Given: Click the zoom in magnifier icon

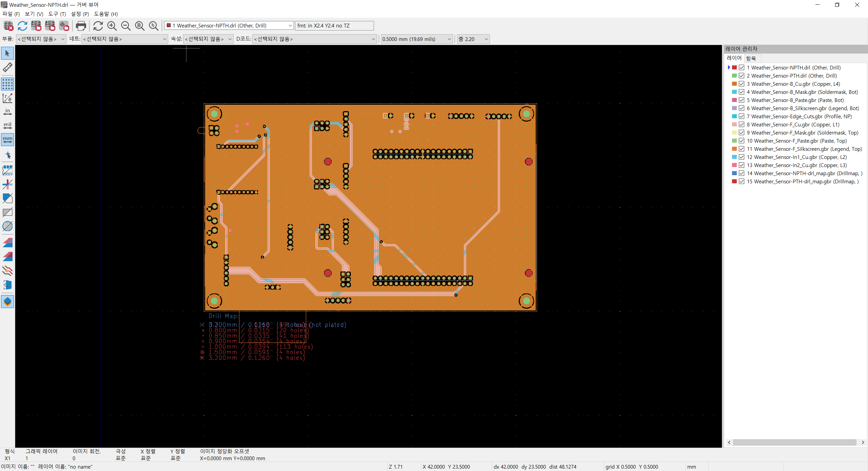Looking at the screenshot, I should pyautogui.click(x=112, y=26).
